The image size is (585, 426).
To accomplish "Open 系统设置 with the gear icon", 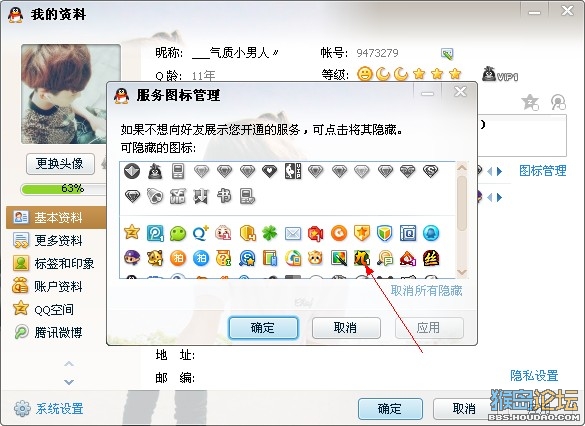I will pyautogui.click(x=49, y=408).
